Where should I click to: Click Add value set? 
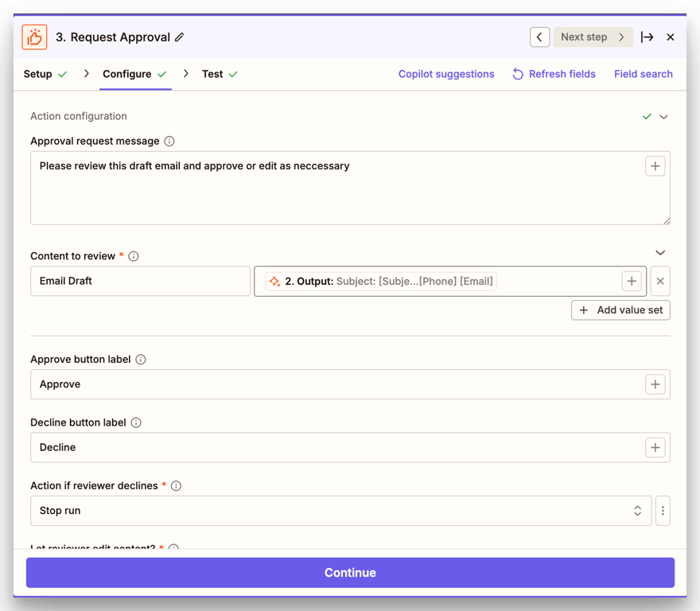(x=620, y=310)
